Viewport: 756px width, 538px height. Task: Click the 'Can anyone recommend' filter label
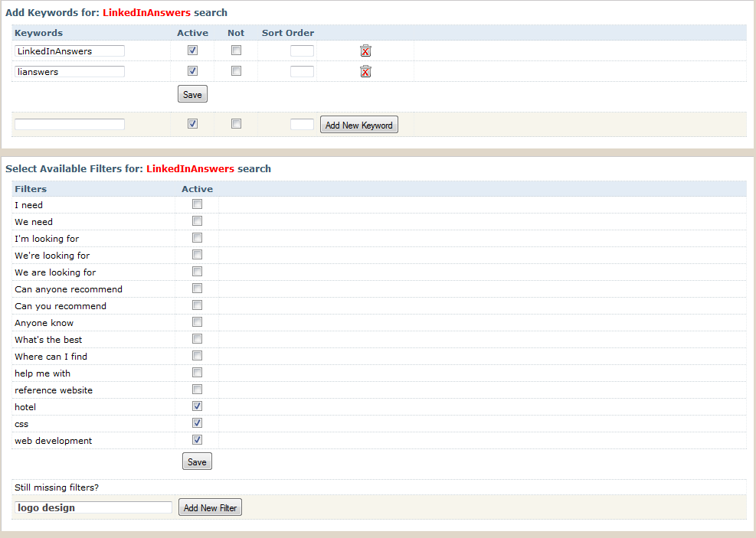(x=68, y=289)
